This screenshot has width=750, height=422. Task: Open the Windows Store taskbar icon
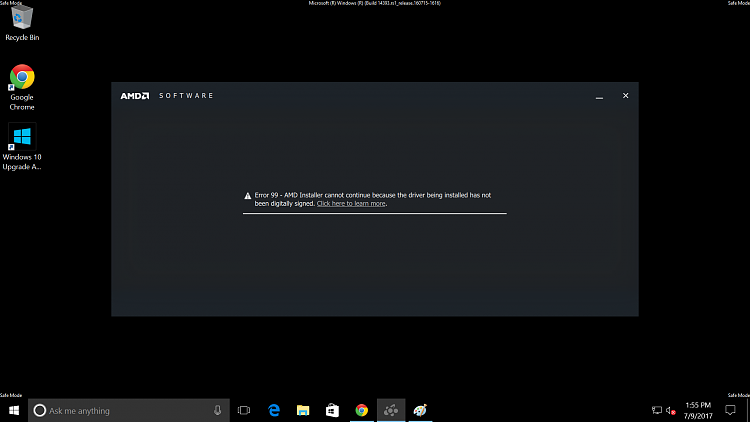point(332,411)
